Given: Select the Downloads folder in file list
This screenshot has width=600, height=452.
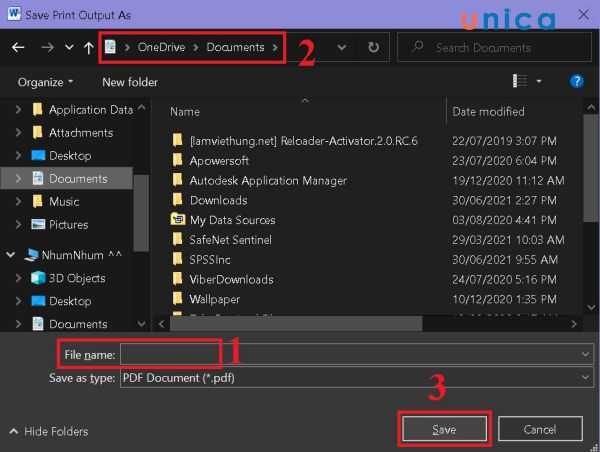Looking at the screenshot, I should (218, 201).
